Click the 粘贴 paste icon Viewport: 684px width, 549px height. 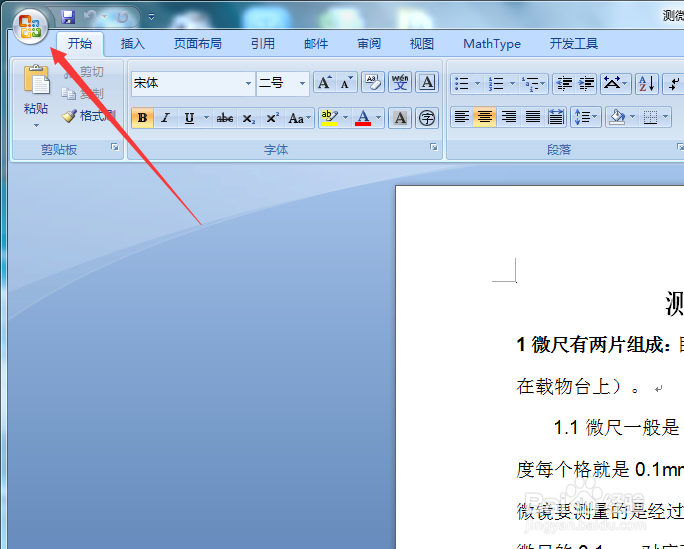coord(36,80)
